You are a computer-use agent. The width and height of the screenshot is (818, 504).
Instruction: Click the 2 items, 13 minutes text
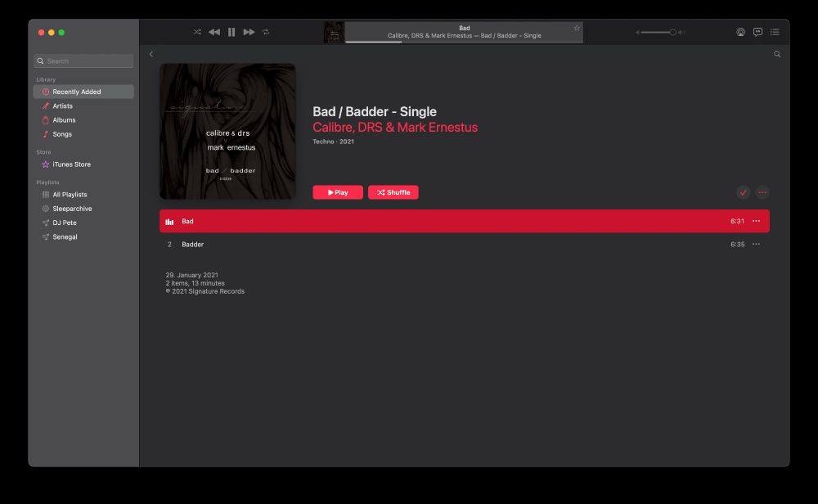pos(196,283)
